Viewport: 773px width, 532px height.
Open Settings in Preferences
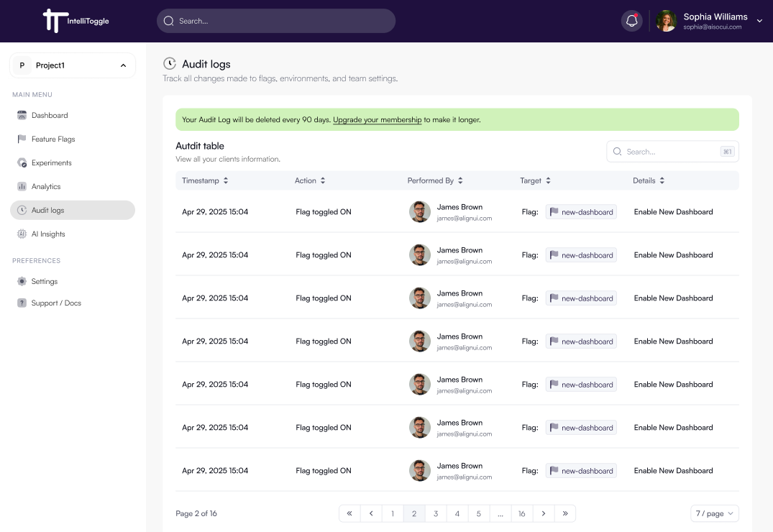(x=44, y=281)
